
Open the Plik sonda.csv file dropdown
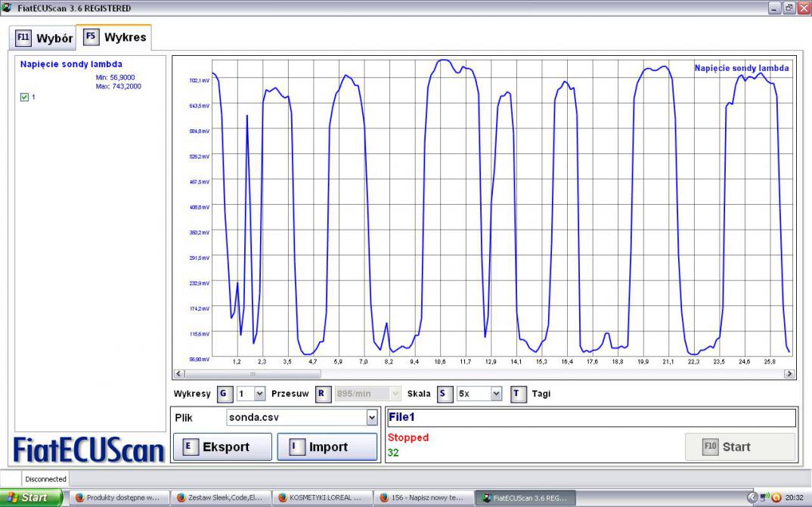coord(371,417)
